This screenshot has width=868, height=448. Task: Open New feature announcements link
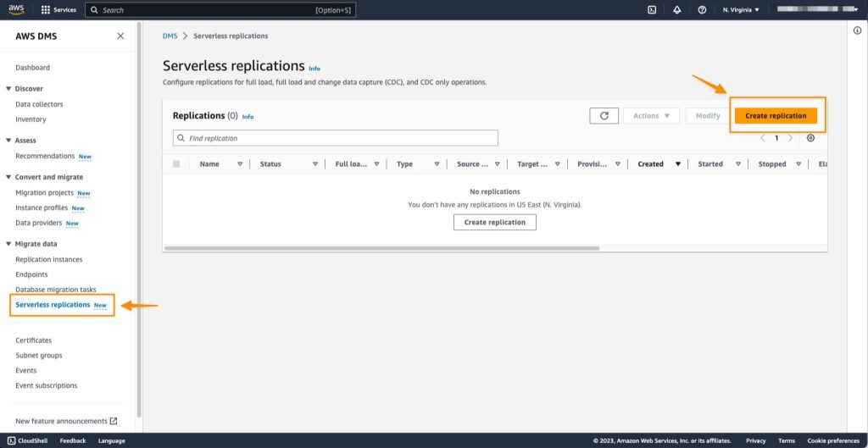point(66,421)
